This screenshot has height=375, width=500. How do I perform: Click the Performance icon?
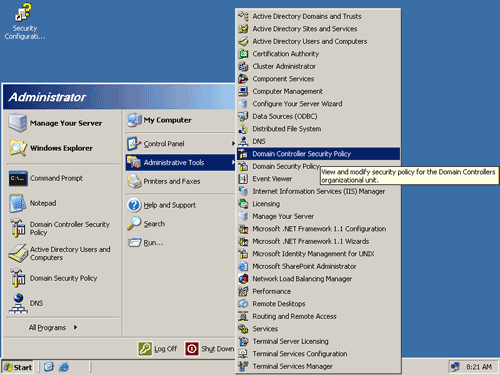[243, 291]
